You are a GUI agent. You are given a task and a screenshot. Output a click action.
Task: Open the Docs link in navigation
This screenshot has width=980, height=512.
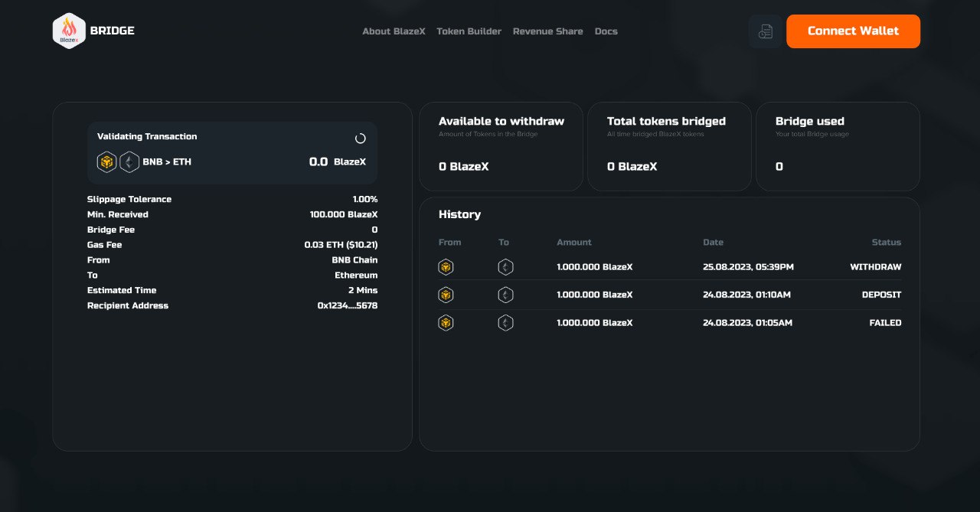[x=606, y=31]
